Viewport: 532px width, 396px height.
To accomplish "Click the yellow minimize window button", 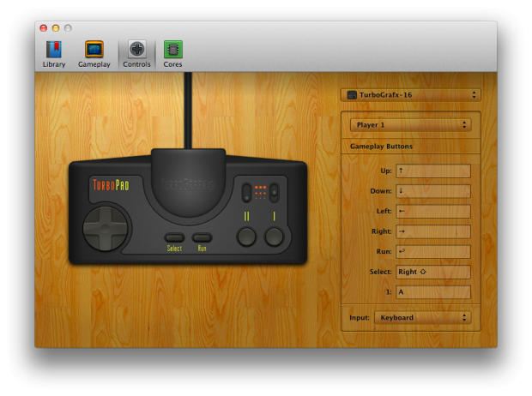I will 56,28.
